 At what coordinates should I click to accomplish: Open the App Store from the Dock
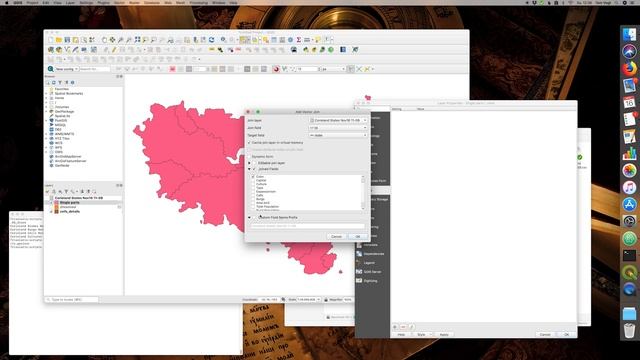pos(629,204)
